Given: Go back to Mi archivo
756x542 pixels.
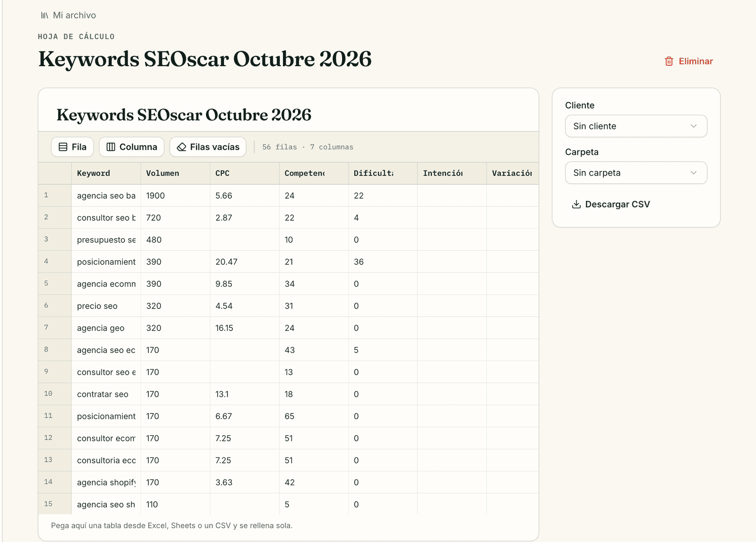Looking at the screenshot, I should (x=74, y=16).
